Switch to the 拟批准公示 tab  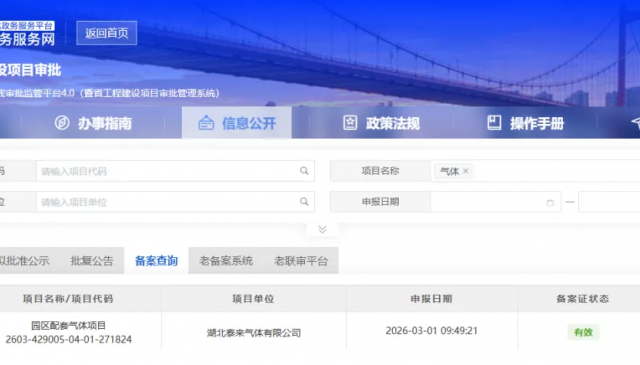(24, 260)
